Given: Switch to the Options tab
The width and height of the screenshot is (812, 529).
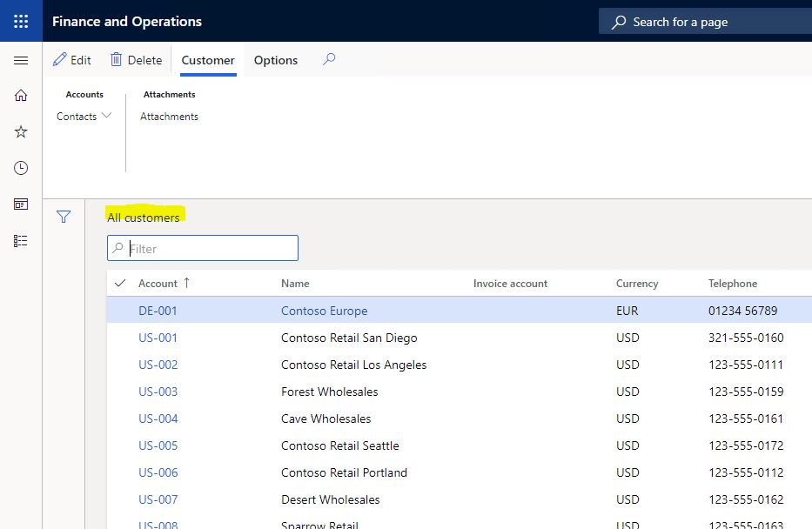Looking at the screenshot, I should (x=276, y=60).
